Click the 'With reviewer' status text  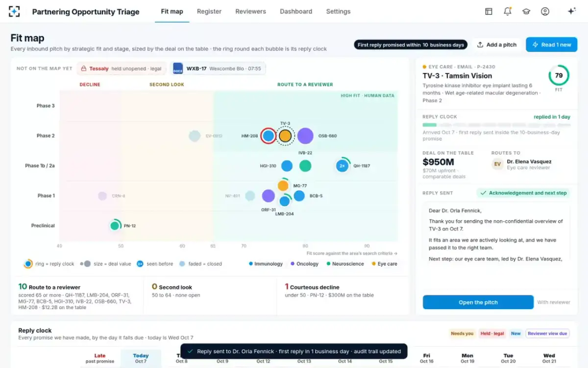pos(554,302)
